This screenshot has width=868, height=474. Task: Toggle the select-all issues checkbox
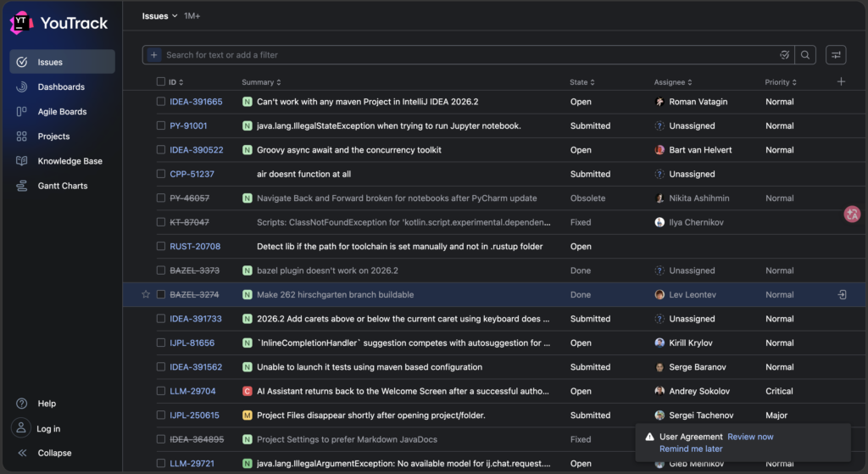pos(160,82)
